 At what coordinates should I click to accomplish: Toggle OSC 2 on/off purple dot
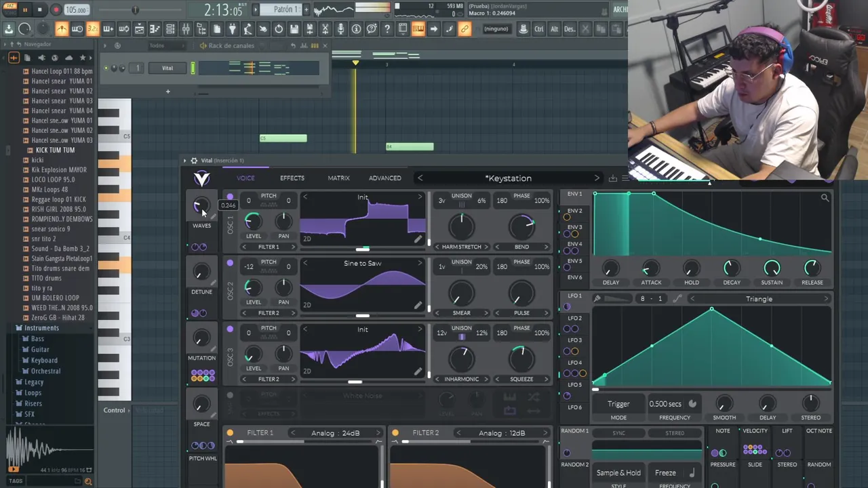[230, 263]
